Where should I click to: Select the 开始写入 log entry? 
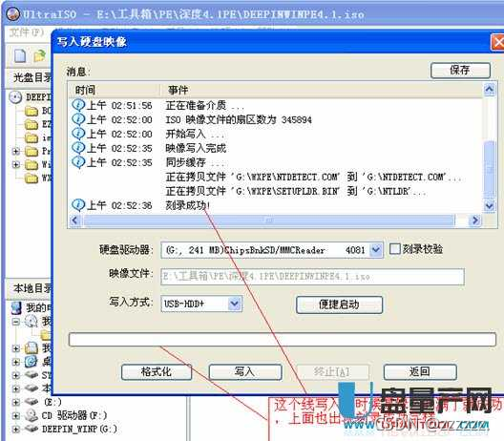[x=194, y=134]
